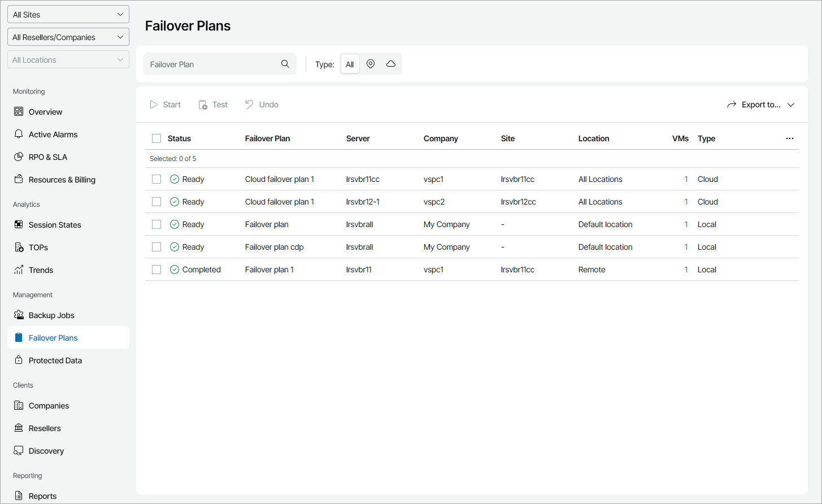
Task: Check the Failover plan cdp row
Action: pyautogui.click(x=156, y=247)
